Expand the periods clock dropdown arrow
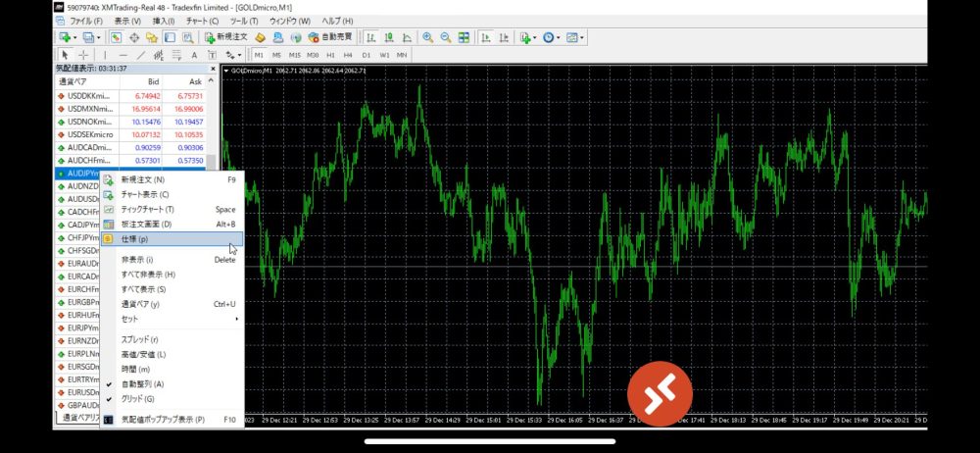This screenshot has width=980, height=453. pyautogui.click(x=559, y=37)
